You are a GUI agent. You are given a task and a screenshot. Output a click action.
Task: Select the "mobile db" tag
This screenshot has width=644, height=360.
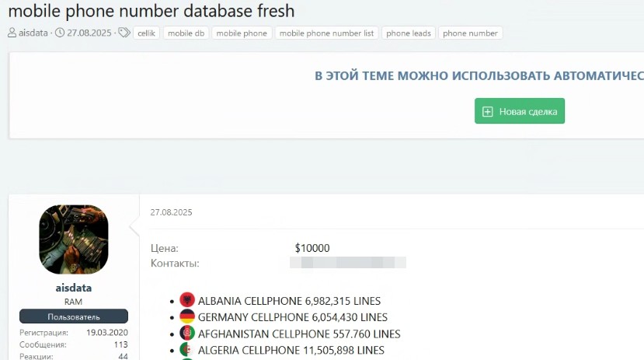(186, 33)
